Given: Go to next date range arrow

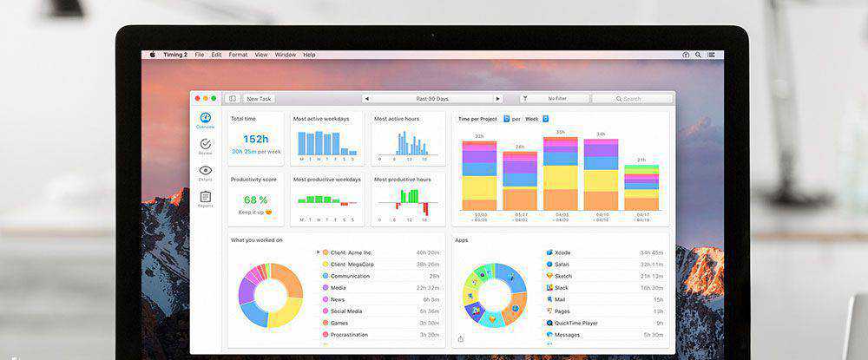Looking at the screenshot, I should (x=497, y=99).
